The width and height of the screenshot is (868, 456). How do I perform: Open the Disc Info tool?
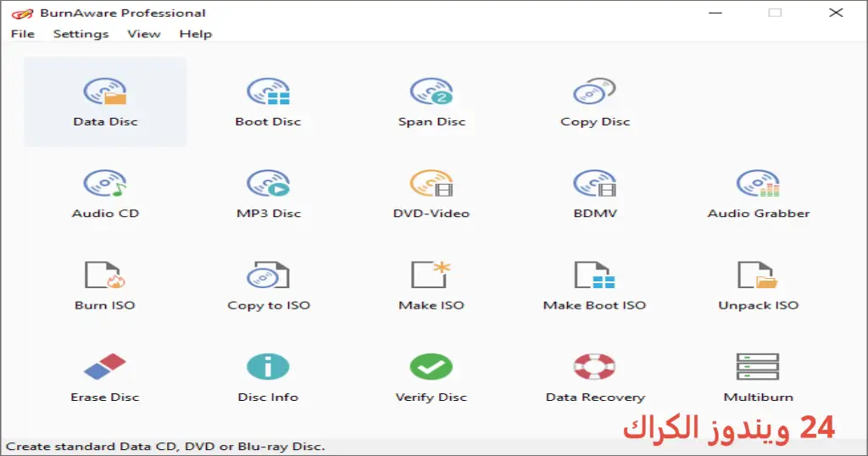click(269, 377)
